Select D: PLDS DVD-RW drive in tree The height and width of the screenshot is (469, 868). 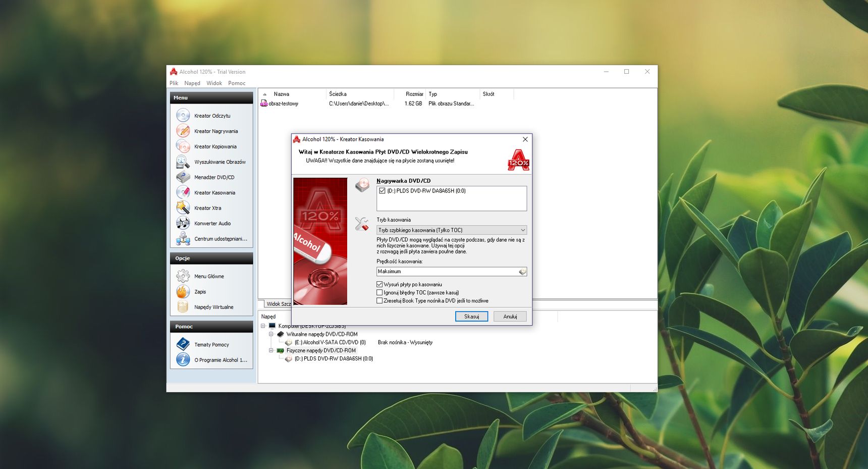(x=334, y=359)
